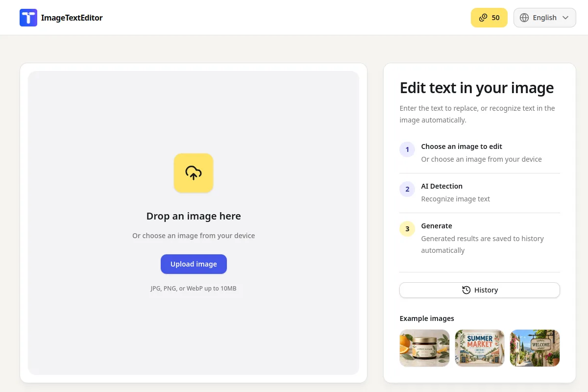This screenshot has height=392, width=588.
Task: Open the English language dropdown
Action: [545, 18]
